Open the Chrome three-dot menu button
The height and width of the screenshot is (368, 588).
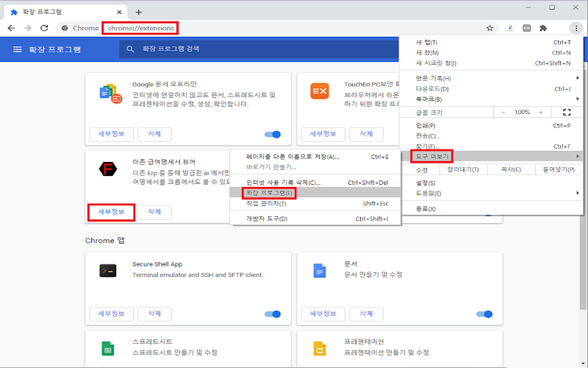(576, 28)
